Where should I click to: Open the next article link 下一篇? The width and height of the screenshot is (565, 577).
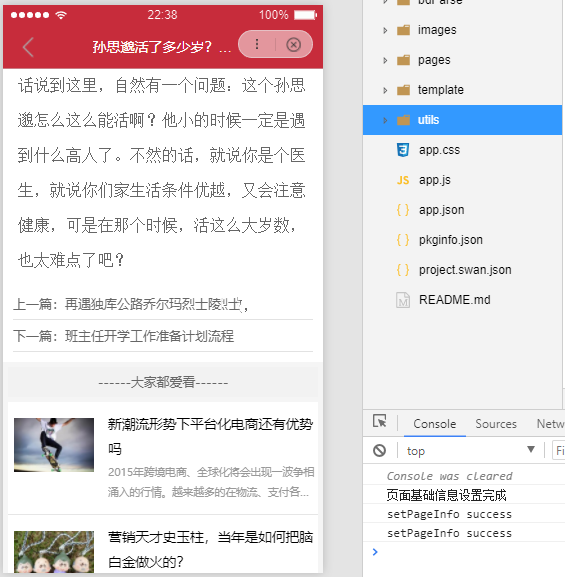124,336
